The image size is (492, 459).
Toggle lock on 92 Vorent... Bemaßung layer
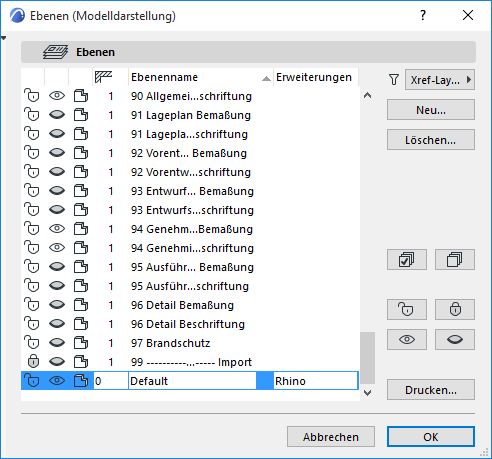coord(32,153)
